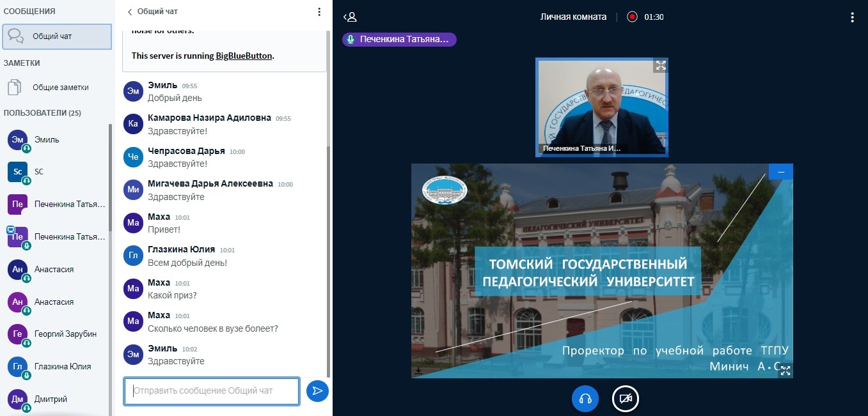Viewport: 868px width, 416px height.
Task: Select user Георгий Зарубин in the list
Action: [65, 334]
